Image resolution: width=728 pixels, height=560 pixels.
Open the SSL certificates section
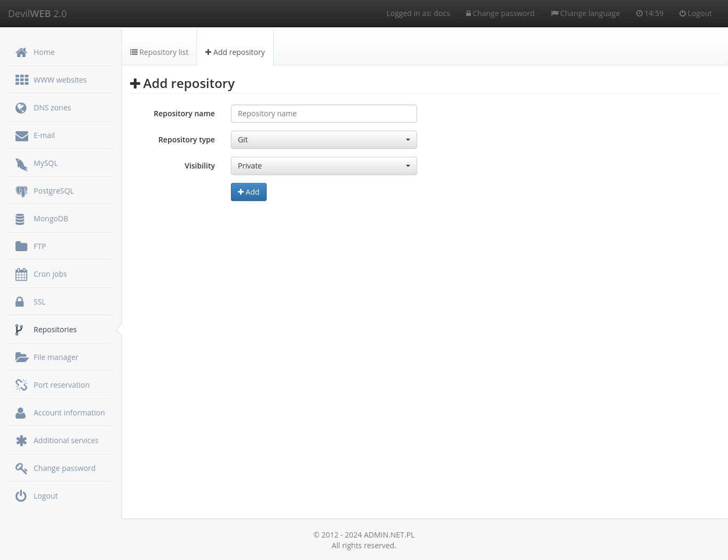(39, 301)
